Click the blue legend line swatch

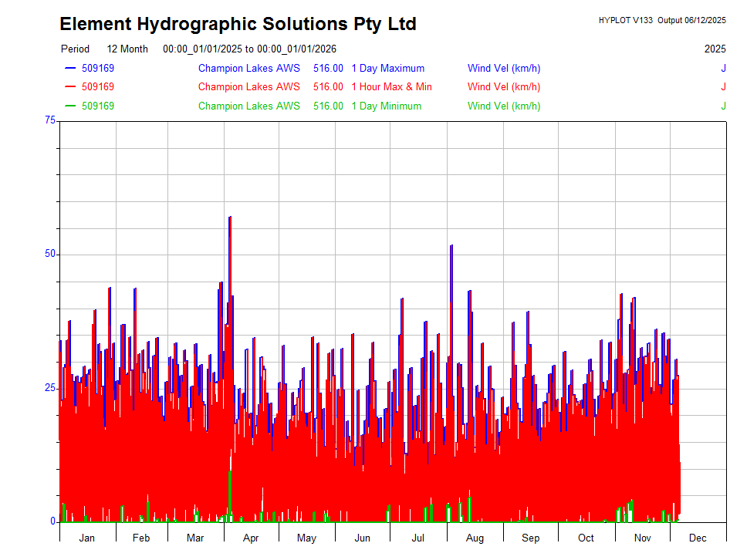tap(70, 68)
